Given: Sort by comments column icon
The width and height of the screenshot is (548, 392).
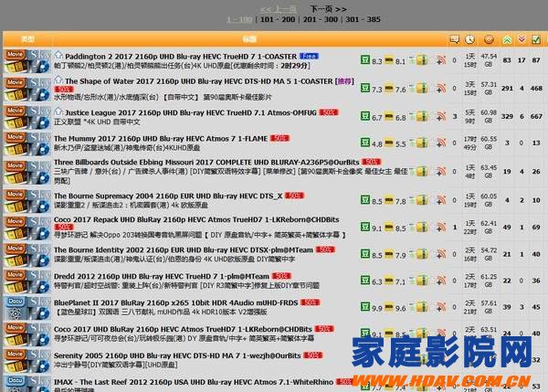Looking at the screenshot, I should point(454,39).
